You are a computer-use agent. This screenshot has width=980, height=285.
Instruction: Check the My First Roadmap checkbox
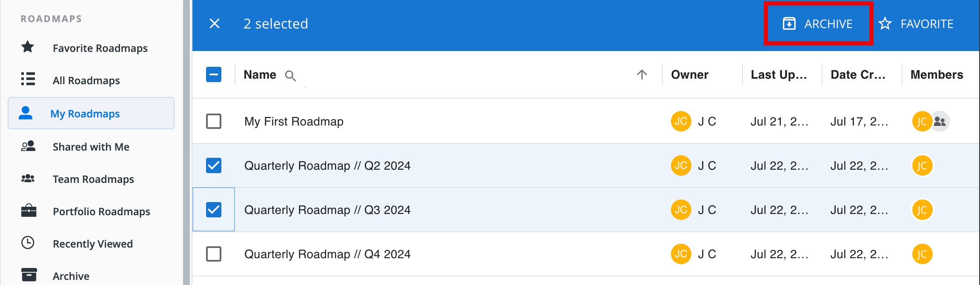pos(214,121)
